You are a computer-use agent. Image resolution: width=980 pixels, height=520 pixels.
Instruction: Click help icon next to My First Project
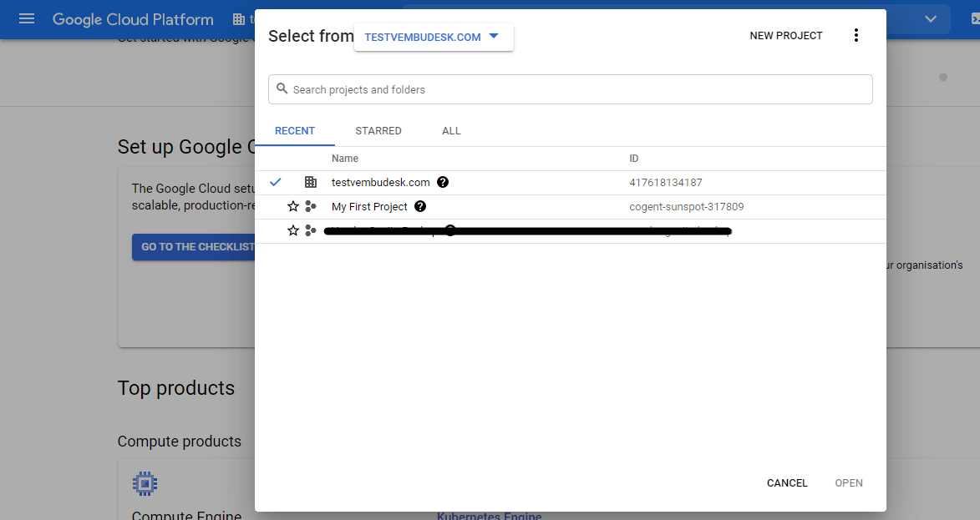pyautogui.click(x=420, y=206)
